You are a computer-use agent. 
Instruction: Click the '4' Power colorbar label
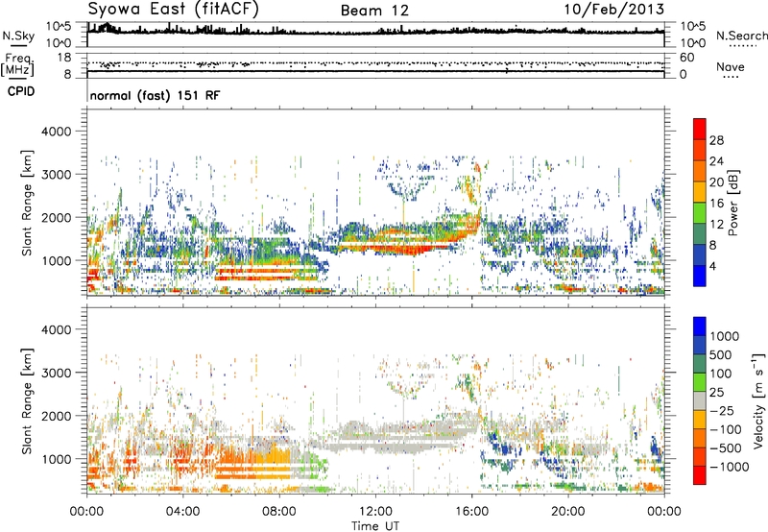[713, 267]
